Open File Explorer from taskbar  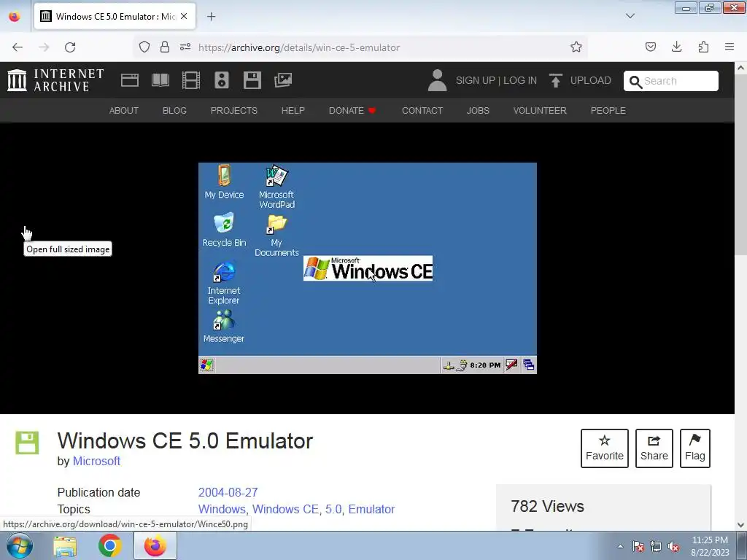(65, 546)
